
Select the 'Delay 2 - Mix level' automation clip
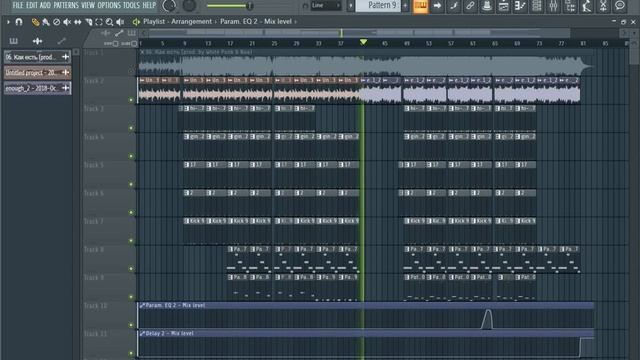[365, 344]
